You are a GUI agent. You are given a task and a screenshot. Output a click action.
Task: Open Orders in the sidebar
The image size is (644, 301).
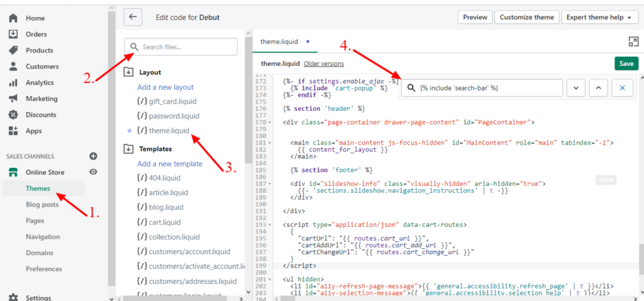click(x=36, y=34)
